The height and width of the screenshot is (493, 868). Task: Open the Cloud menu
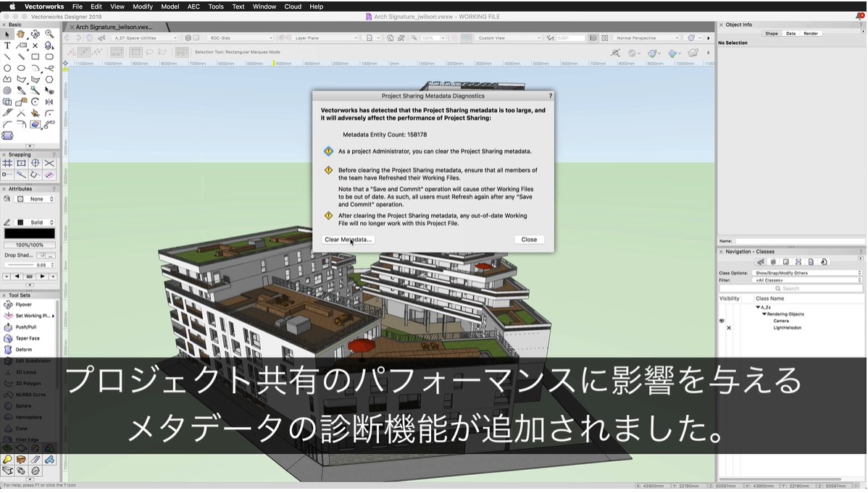293,7
